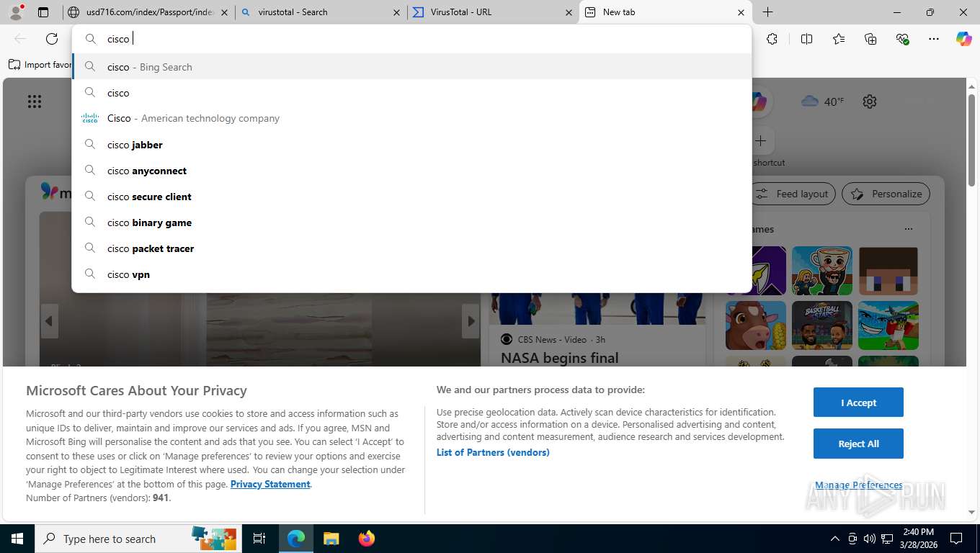The image size is (980, 553).
Task: Open the Settings and more ellipsis menu
Action: click(x=934, y=39)
